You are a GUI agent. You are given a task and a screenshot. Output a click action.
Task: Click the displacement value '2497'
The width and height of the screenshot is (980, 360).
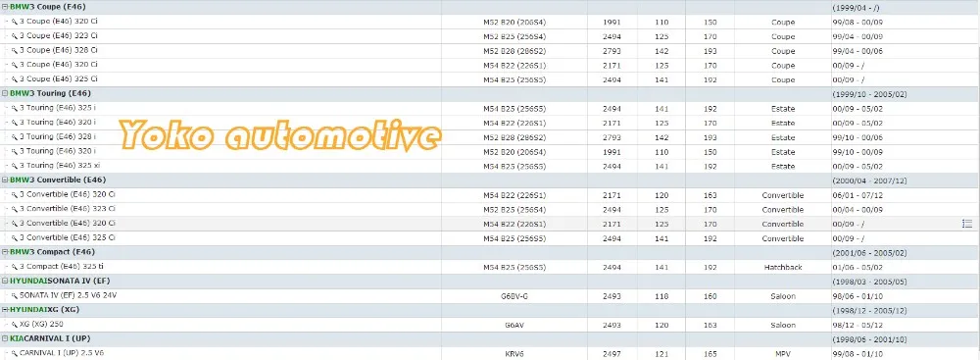click(612, 354)
